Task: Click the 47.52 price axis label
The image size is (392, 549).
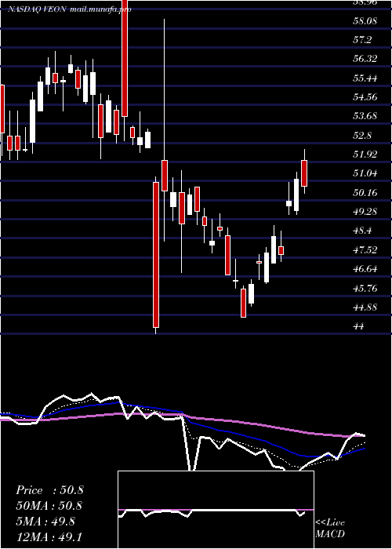Action: click(x=365, y=249)
